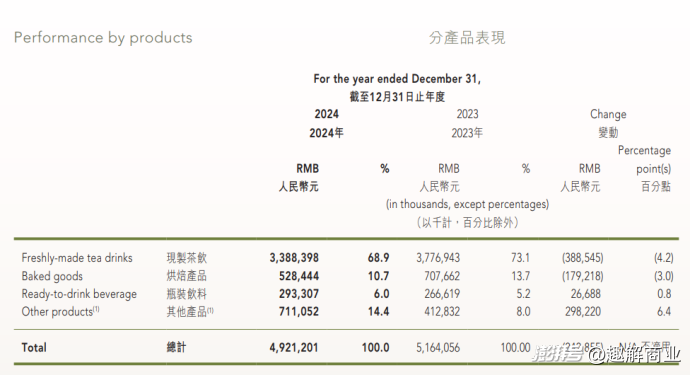Click the Total row label
Screen dimensions: 690x375
[x=34, y=348]
